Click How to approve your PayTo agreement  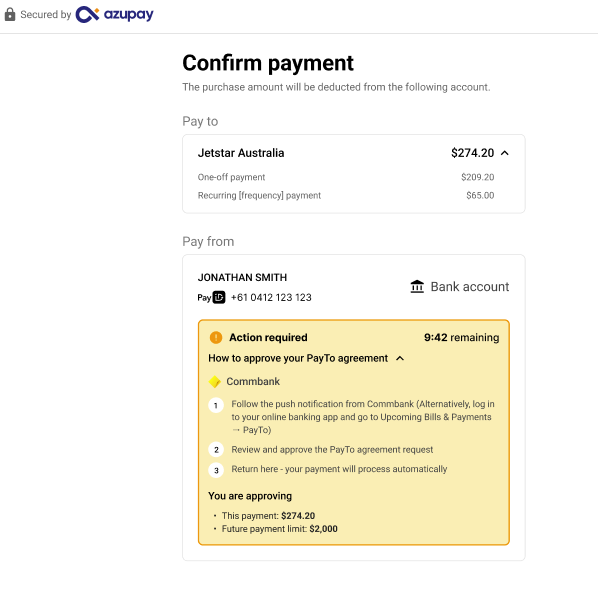coord(298,358)
